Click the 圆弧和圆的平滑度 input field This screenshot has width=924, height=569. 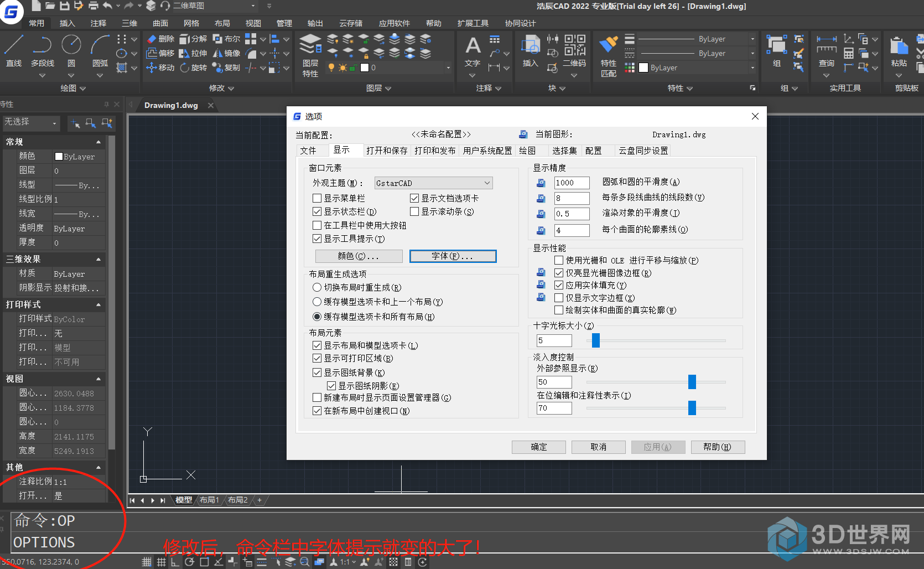point(572,183)
